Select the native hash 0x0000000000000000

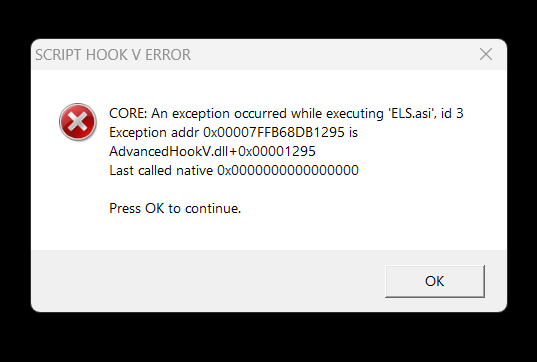288,170
